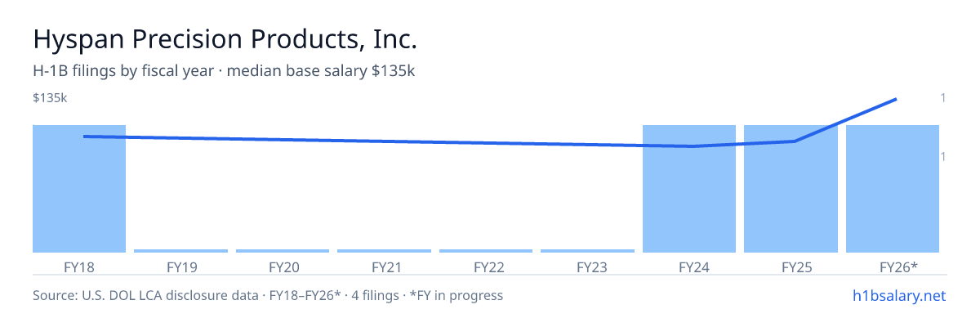
Task: Click the small FY23 bar
Action: tap(587, 251)
